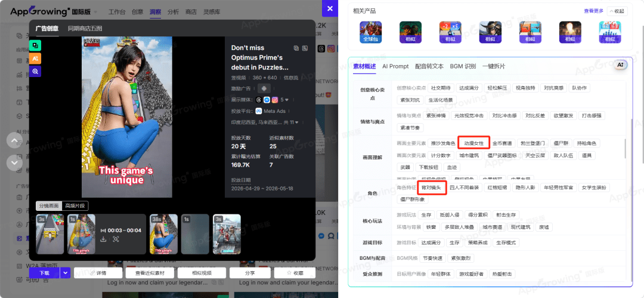The height and width of the screenshot is (298, 644).
Task: Click the purple magnifier zoom icon
Action: (35, 71)
